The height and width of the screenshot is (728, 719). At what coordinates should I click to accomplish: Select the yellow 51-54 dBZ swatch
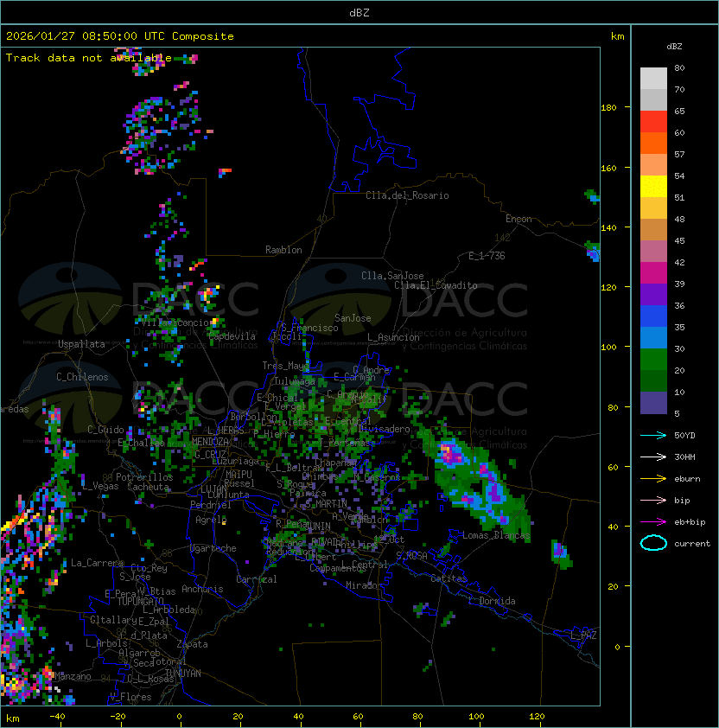coord(653,187)
